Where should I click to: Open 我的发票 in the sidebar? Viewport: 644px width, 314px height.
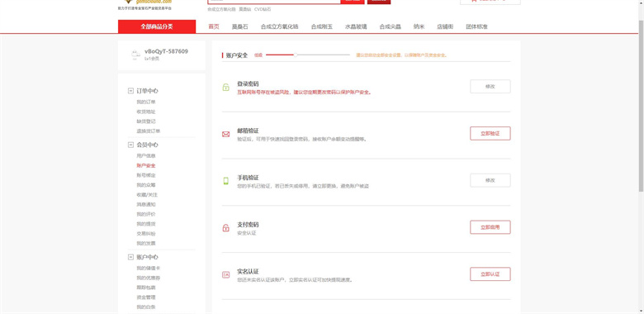click(x=146, y=243)
